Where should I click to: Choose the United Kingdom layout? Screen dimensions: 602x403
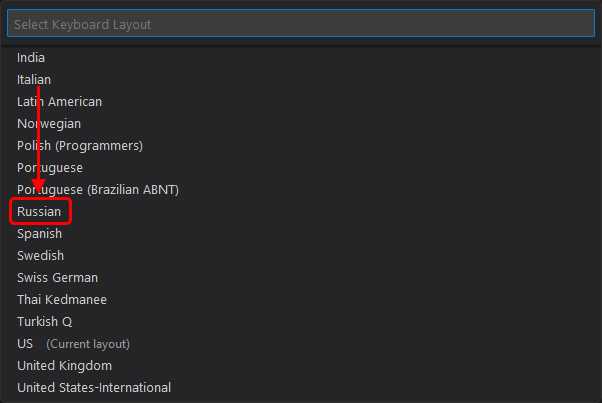click(64, 366)
